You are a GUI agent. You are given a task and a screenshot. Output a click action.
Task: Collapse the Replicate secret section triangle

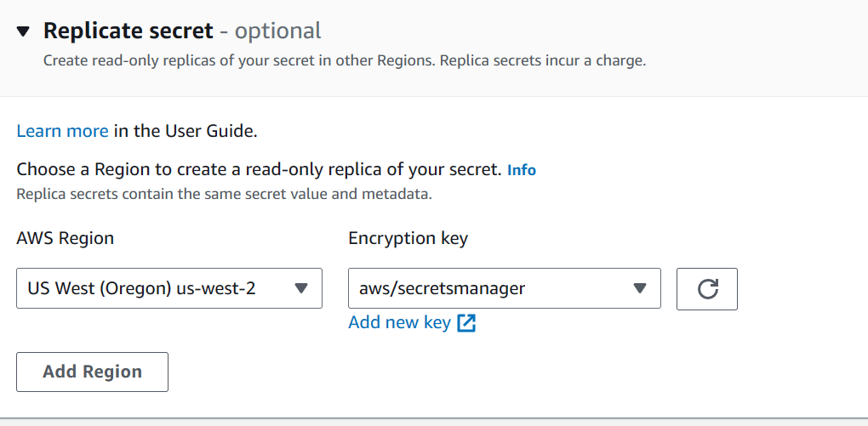pos(24,31)
